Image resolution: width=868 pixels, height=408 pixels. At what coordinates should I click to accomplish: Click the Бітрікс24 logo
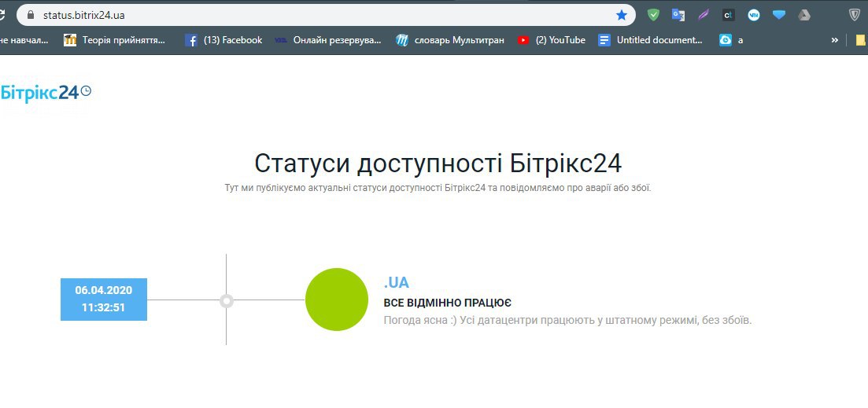pyautogui.click(x=46, y=93)
